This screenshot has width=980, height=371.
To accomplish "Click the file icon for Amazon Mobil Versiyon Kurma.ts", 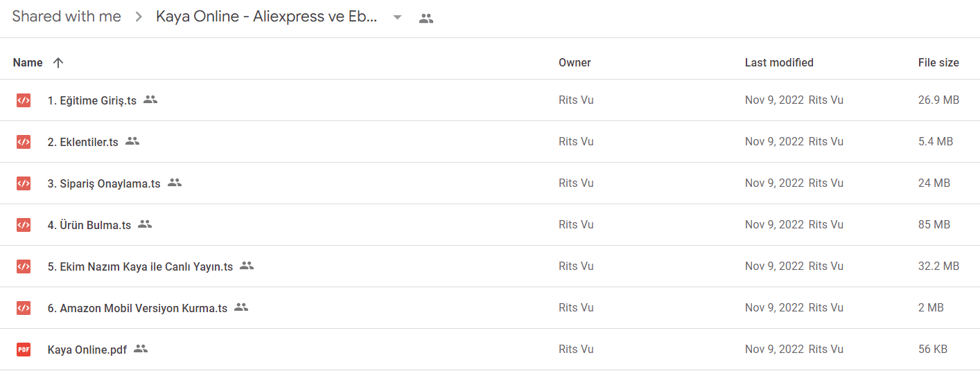I will point(24,308).
